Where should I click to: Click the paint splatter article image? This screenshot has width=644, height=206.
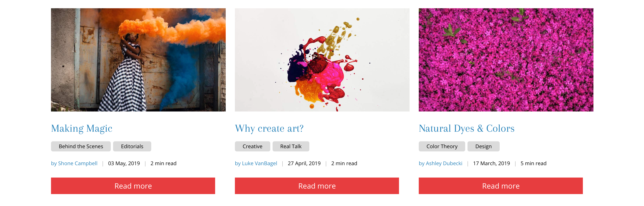pyautogui.click(x=322, y=60)
